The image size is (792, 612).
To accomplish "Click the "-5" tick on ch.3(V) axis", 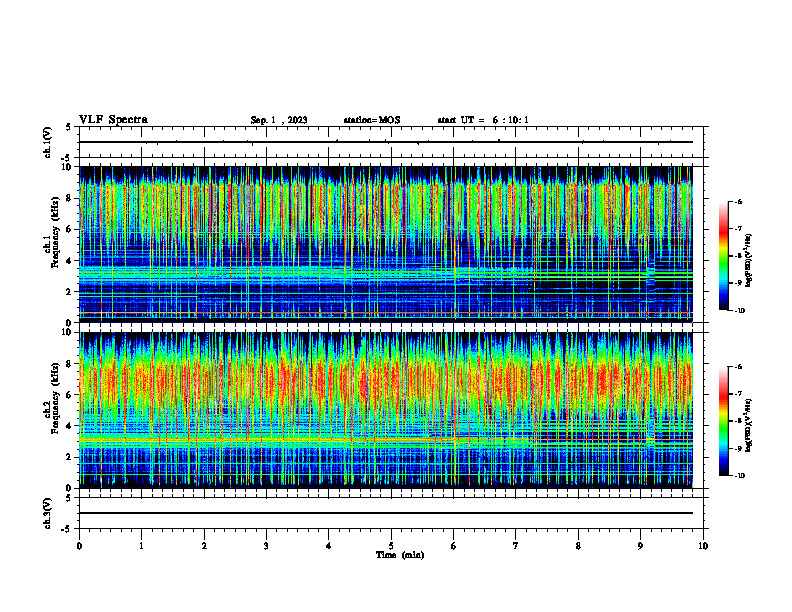I will 67,529.
